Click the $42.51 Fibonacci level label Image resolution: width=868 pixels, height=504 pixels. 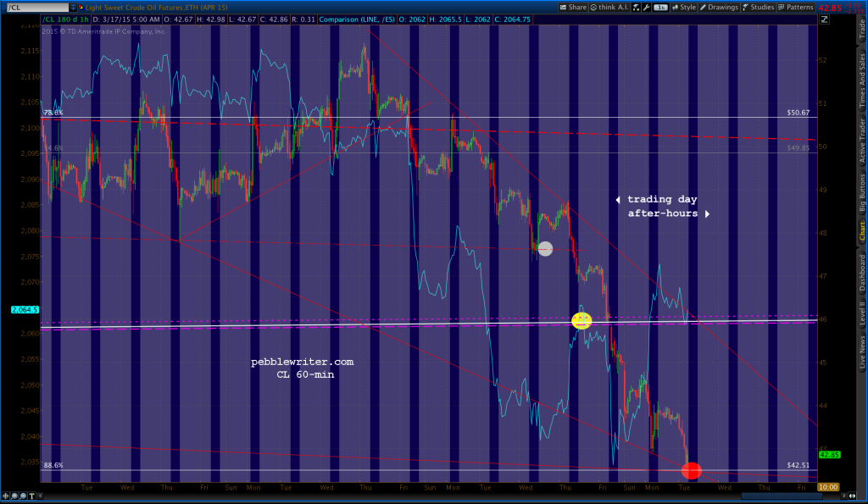[x=798, y=465]
